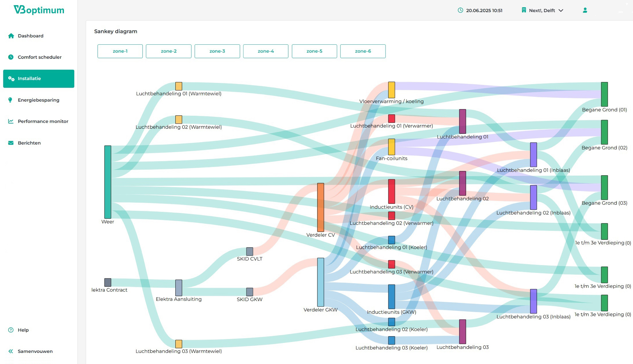This screenshot has width=633, height=364.
Task: Expand the Next!, Delft location dropdown
Action: (x=561, y=10)
